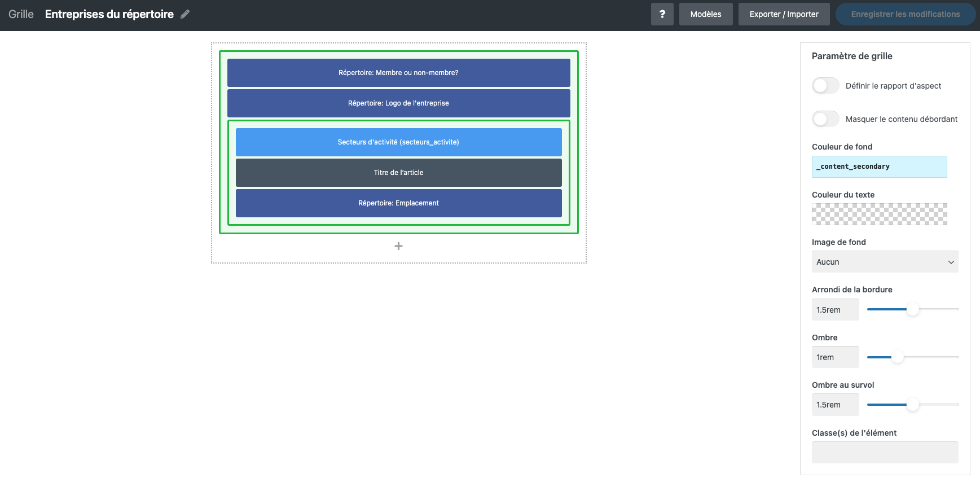
Task: Toggle Définir le rapport d'aspect switch
Action: point(825,86)
